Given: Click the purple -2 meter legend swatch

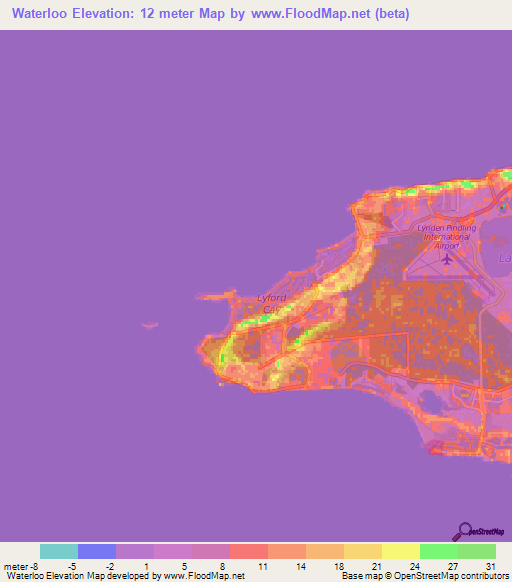Looking at the screenshot, I should tap(135, 552).
